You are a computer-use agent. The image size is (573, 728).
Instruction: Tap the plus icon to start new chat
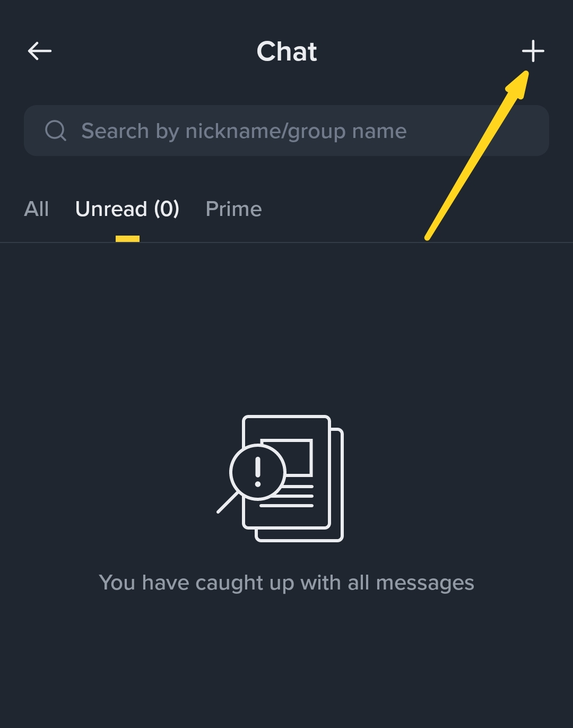tap(533, 51)
